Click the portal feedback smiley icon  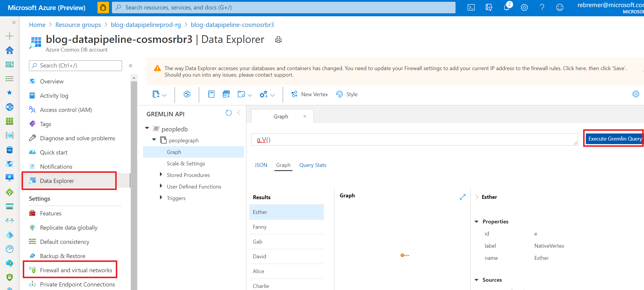click(560, 8)
